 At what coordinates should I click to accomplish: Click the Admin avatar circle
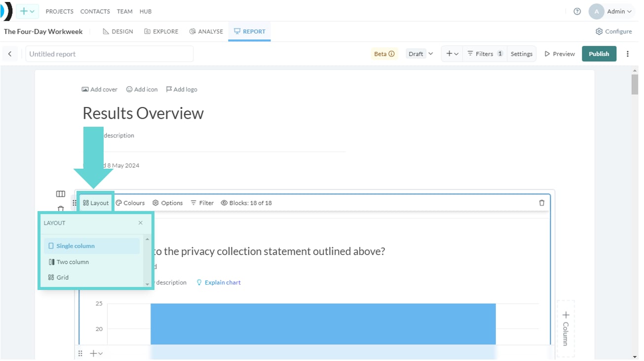[x=597, y=11]
